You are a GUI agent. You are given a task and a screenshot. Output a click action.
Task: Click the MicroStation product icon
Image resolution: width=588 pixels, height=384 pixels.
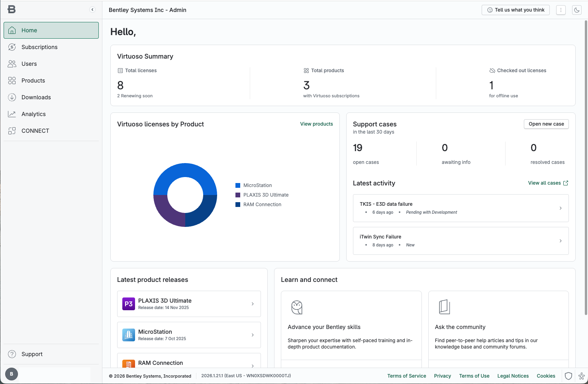tap(129, 335)
